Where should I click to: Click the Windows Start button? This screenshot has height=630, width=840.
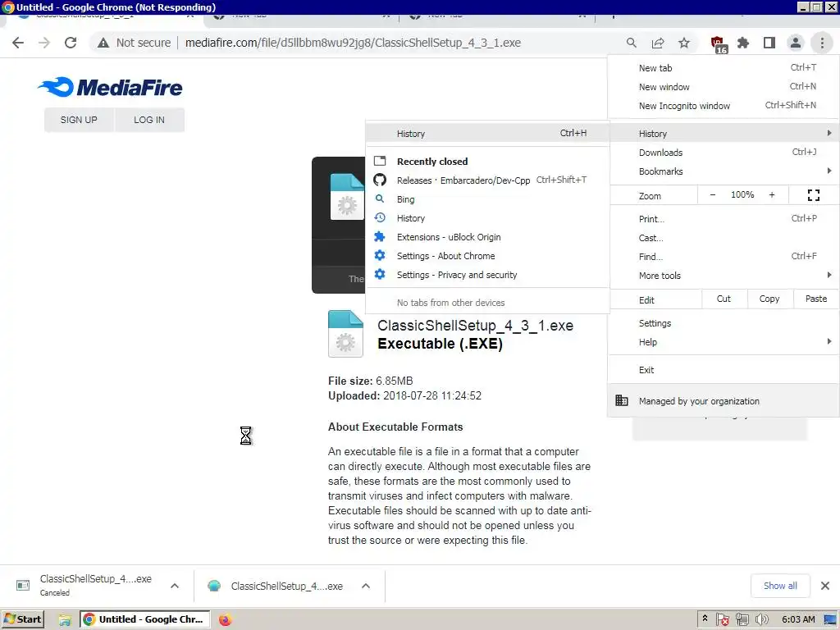coord(22,620)
